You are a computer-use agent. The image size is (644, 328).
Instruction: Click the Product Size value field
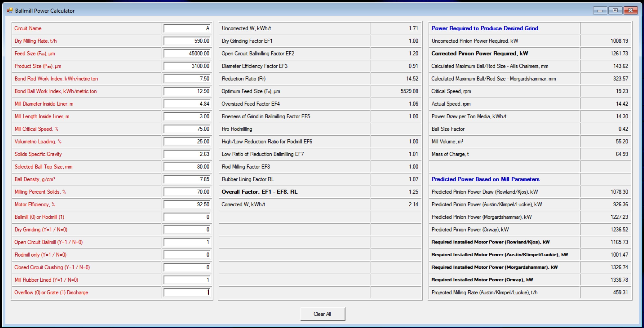(187, 66)
